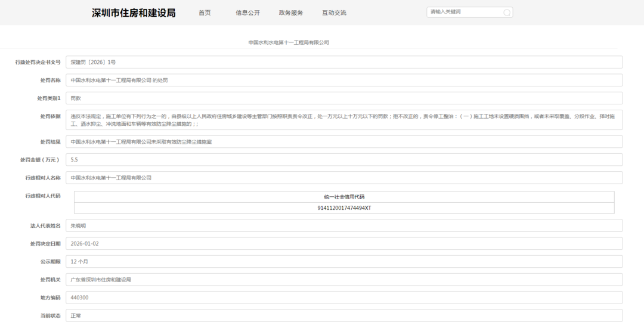644x325 pixels.
Task: Click the 行政相对人名称 field
Action: pos(343,178)
